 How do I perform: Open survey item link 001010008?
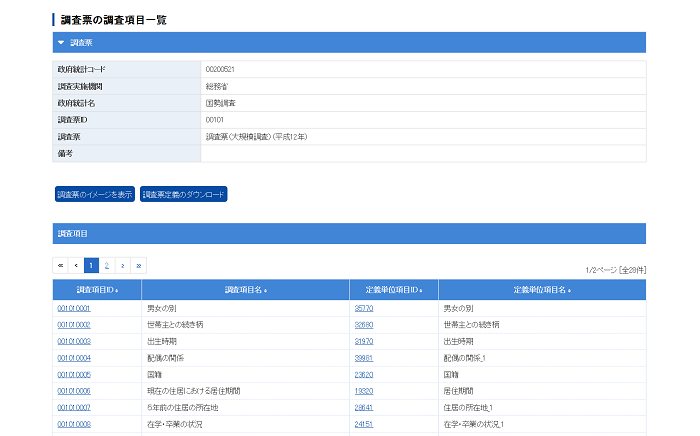click(x=74, y=424)
